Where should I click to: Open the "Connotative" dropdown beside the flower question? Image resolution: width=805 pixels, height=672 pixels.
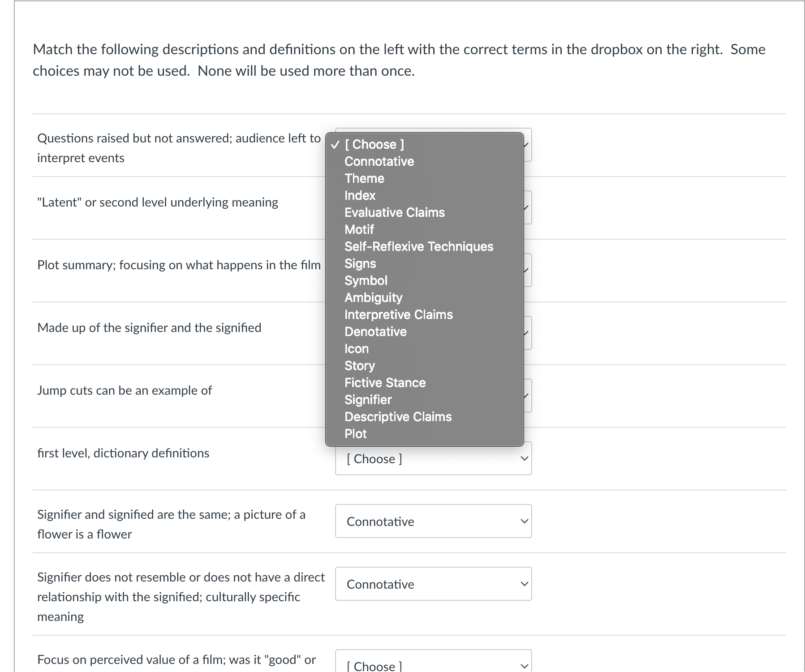click(433, 521)
